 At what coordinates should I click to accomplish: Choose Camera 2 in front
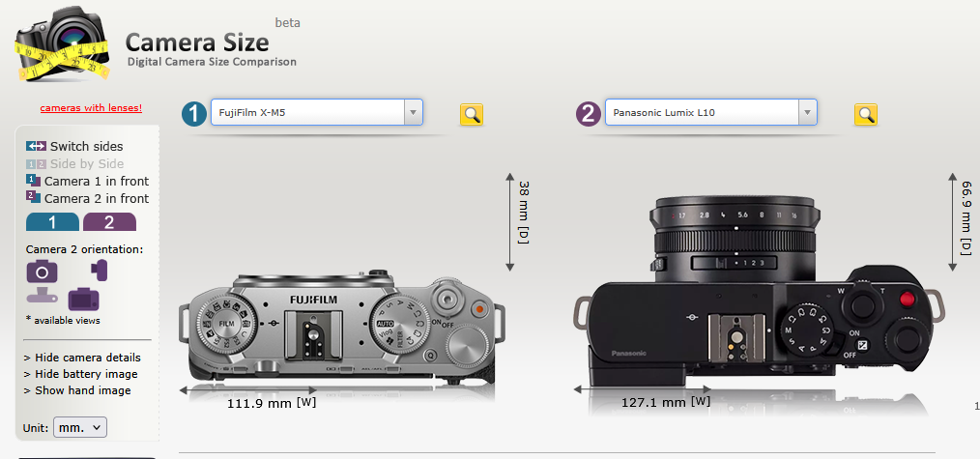97,199
